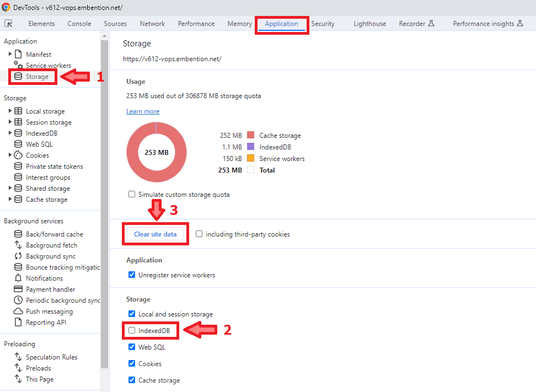
Task: Click the Background sync arrows icon
Action: coord(18,256)
